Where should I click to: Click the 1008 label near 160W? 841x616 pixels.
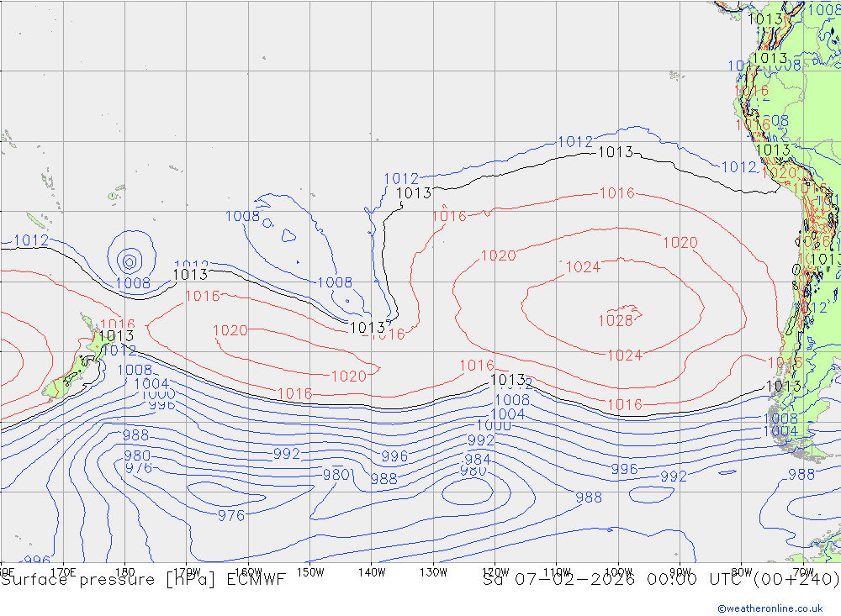pos(242,217)
